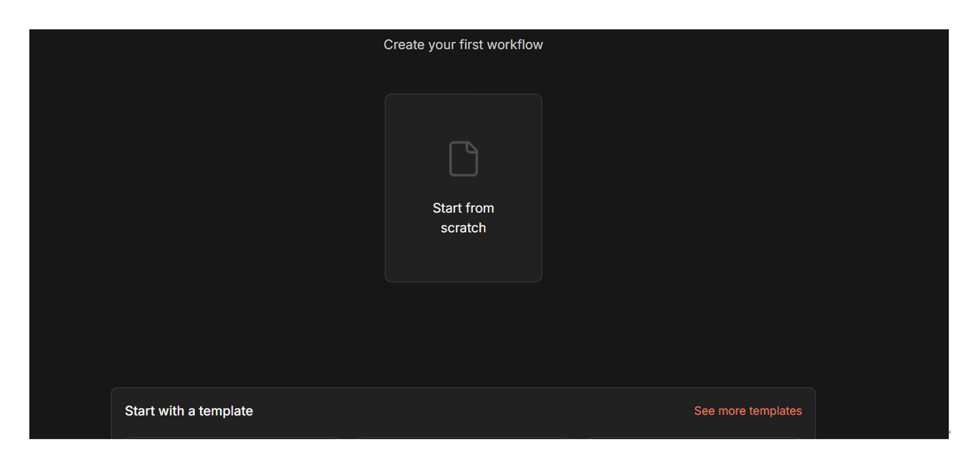Click the top edge of the first template card
This screenshot has width=980, height=469.
(232, 438)
